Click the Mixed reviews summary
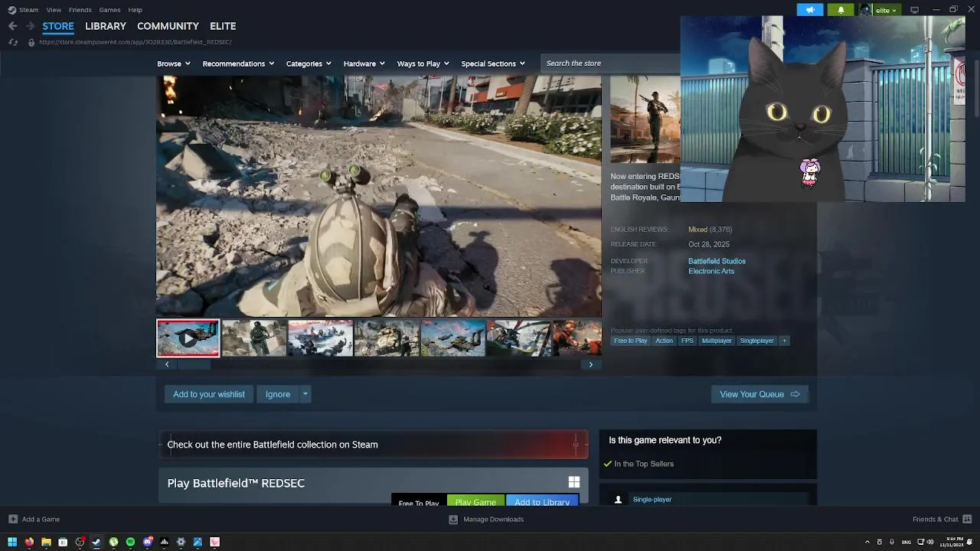Screen dimensions: 980x551 coord(697,230)
